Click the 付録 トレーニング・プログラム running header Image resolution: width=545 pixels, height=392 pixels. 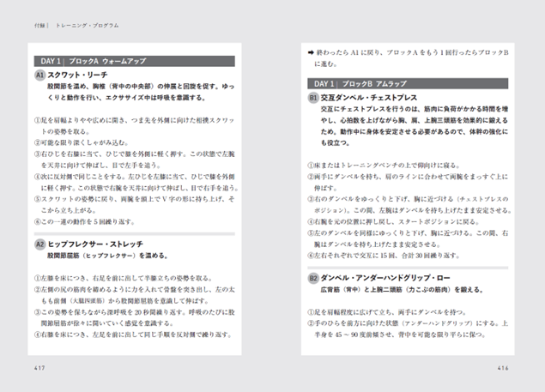pos(76,26)
